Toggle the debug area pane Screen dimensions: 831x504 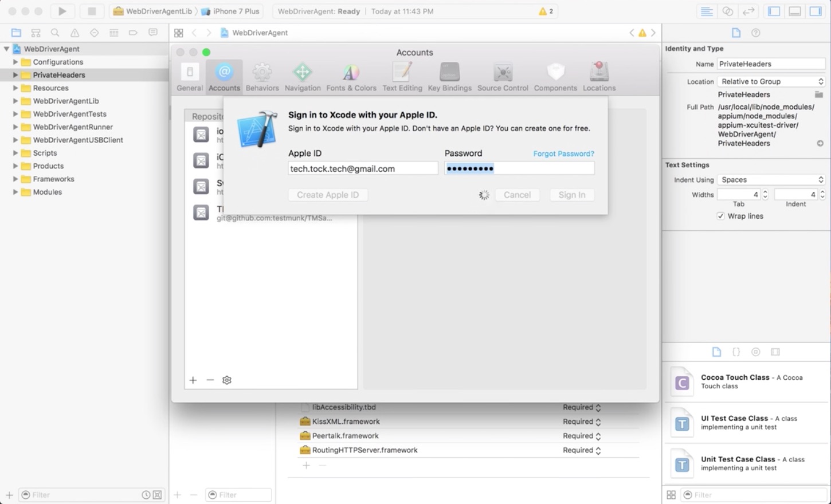(794, 11)
